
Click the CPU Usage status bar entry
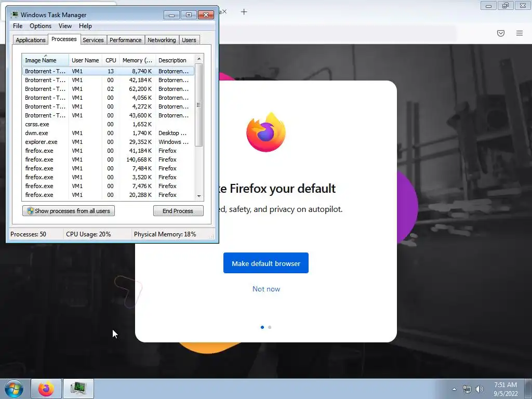pos(88,234)
